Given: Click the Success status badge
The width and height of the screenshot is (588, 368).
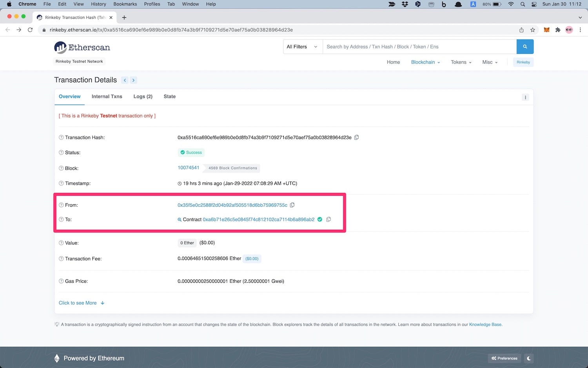Looking at the screenshot, I should pyautogui.click(x=191, y=153).
